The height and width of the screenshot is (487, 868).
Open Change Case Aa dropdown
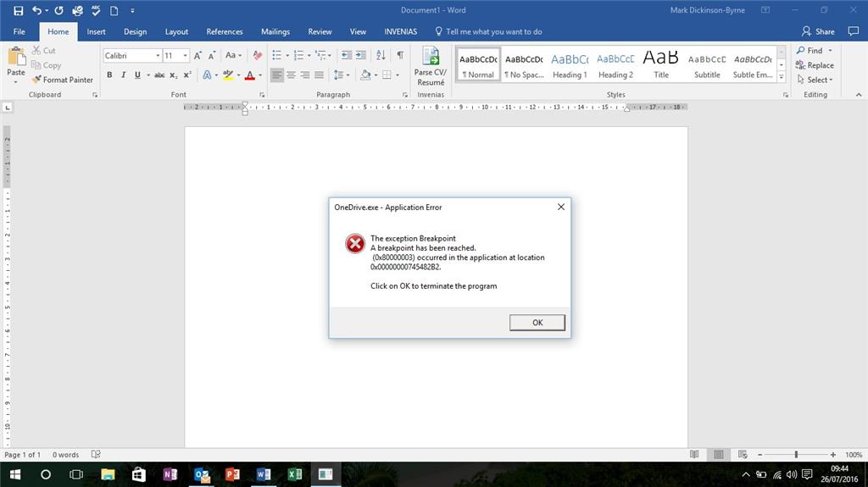233,55
